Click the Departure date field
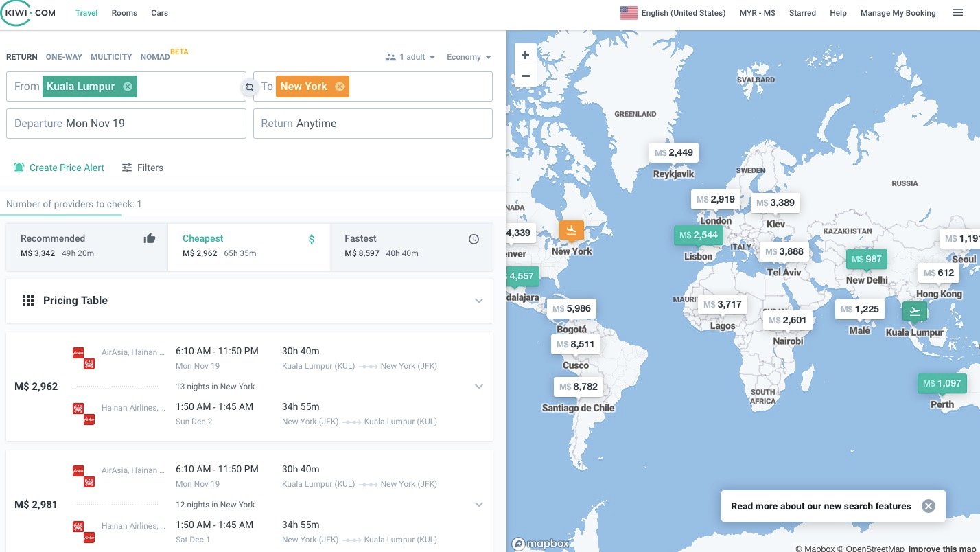The width and height of the screenshot is (980, 552). point(126,124)
